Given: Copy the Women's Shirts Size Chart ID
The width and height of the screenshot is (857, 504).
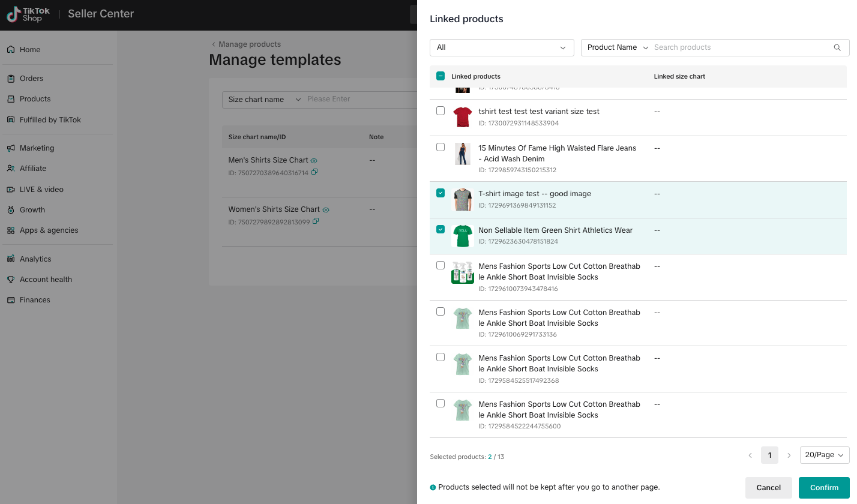Looking at the screenshot, I should click(316, 222).
